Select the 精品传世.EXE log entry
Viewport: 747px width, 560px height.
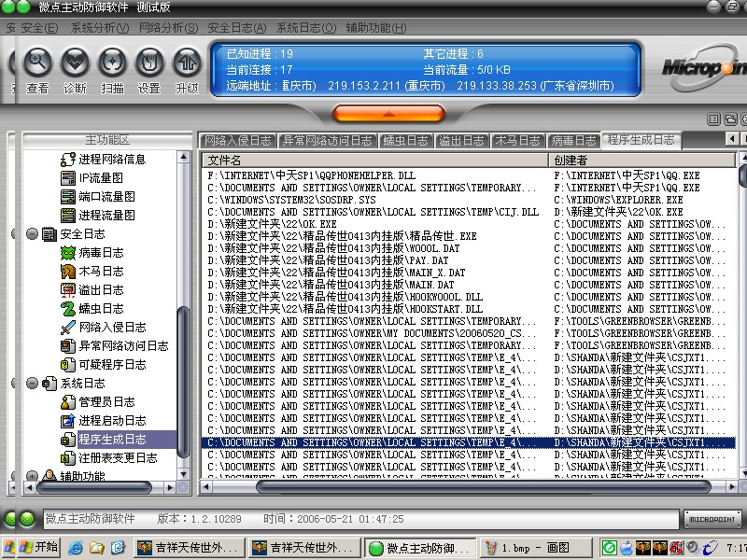(469, 236)
